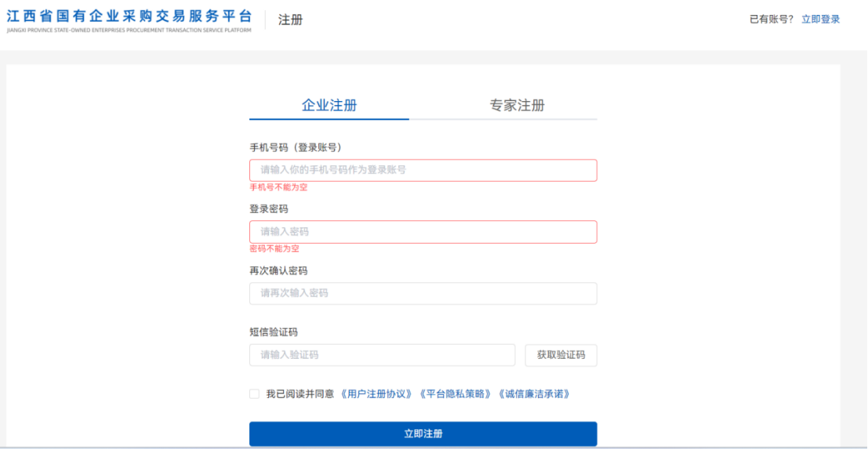Open the 《平台隐私策略》 link

(455, 393)
